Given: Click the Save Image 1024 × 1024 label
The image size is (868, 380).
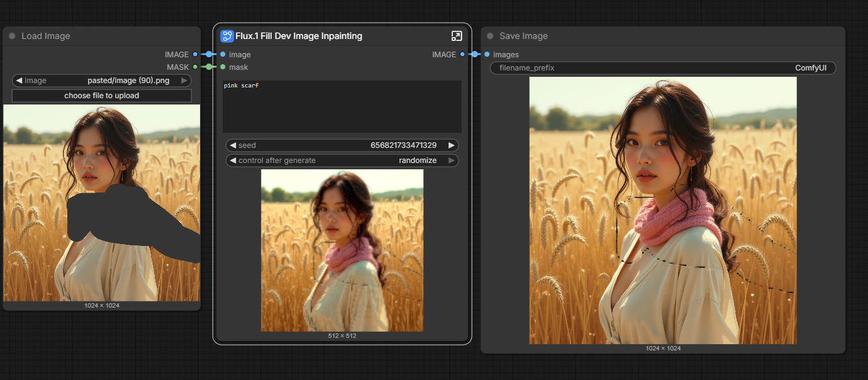Looking at the screenshot, I should click(x=663, y=349).
